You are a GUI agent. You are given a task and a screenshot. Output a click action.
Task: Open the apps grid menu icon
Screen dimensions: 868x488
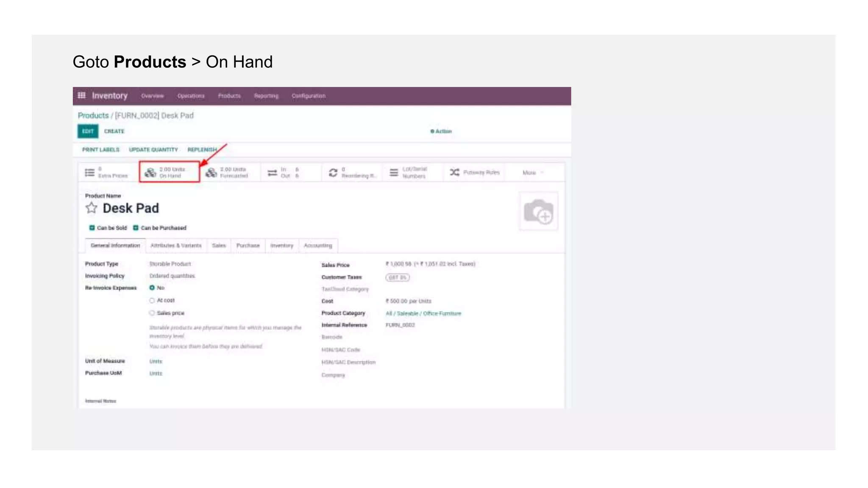coord(82,95)
